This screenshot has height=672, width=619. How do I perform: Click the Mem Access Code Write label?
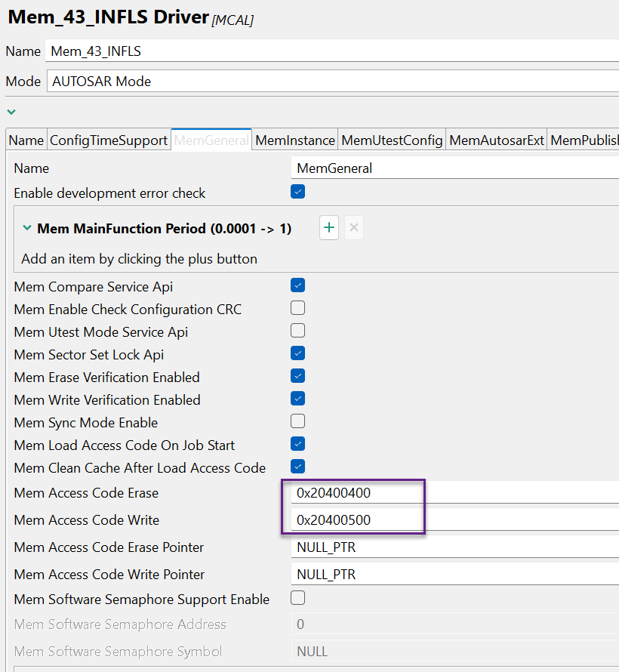(87, 520)
